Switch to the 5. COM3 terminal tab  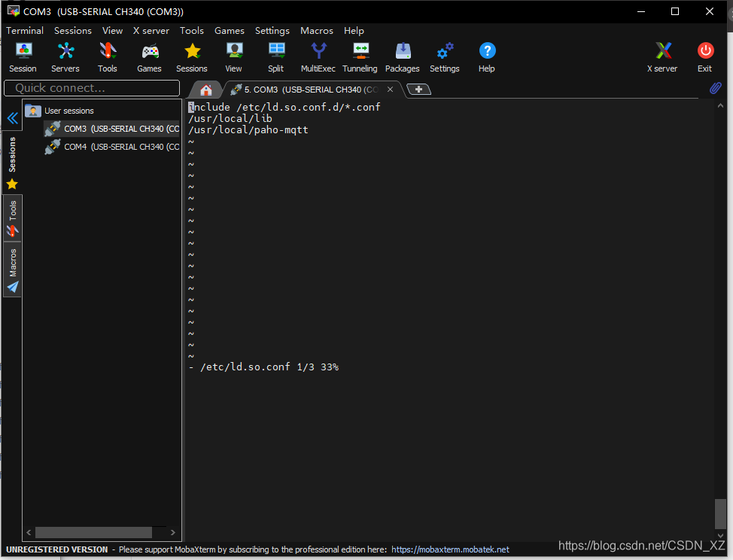click(x=311, y=90)
